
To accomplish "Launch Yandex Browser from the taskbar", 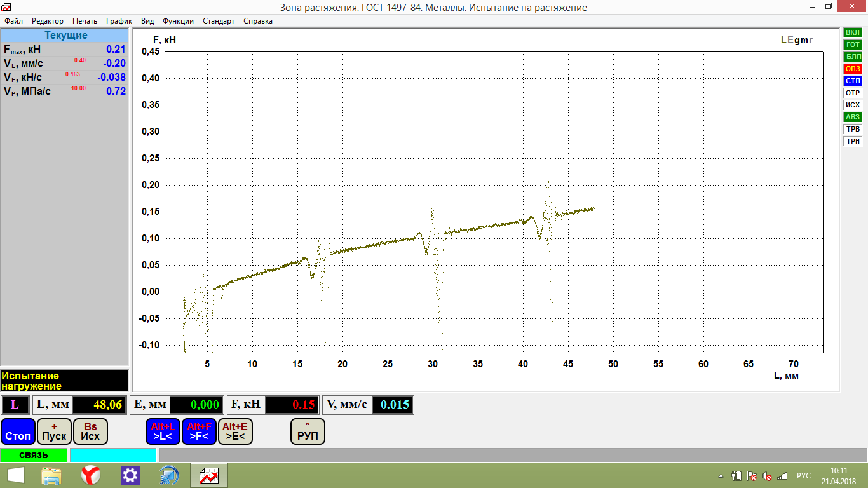I will coord(91,475).
